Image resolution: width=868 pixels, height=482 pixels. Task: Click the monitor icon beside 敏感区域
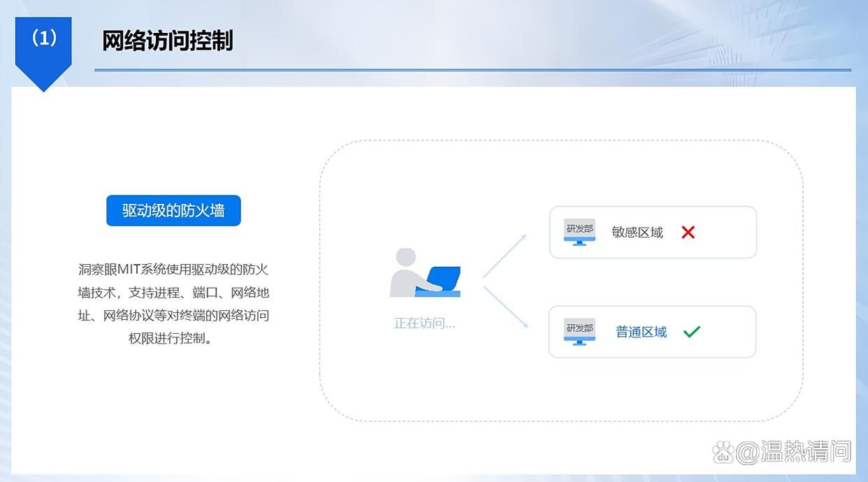579,232
